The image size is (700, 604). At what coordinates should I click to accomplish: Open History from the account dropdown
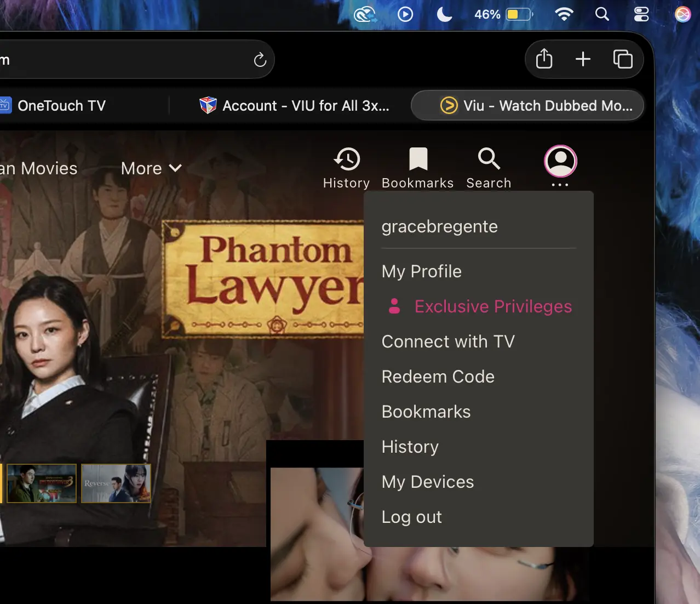pyautogui.click(x=410, y=447)
